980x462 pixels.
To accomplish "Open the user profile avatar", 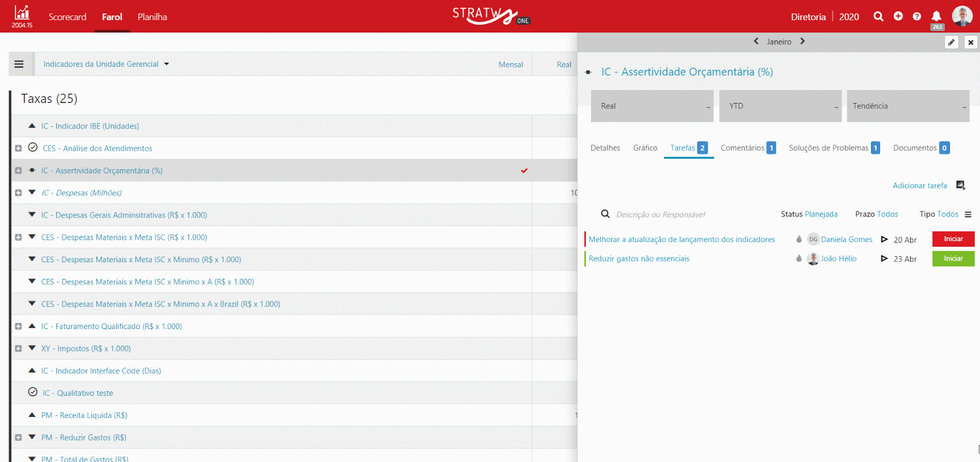I will 962,17.
